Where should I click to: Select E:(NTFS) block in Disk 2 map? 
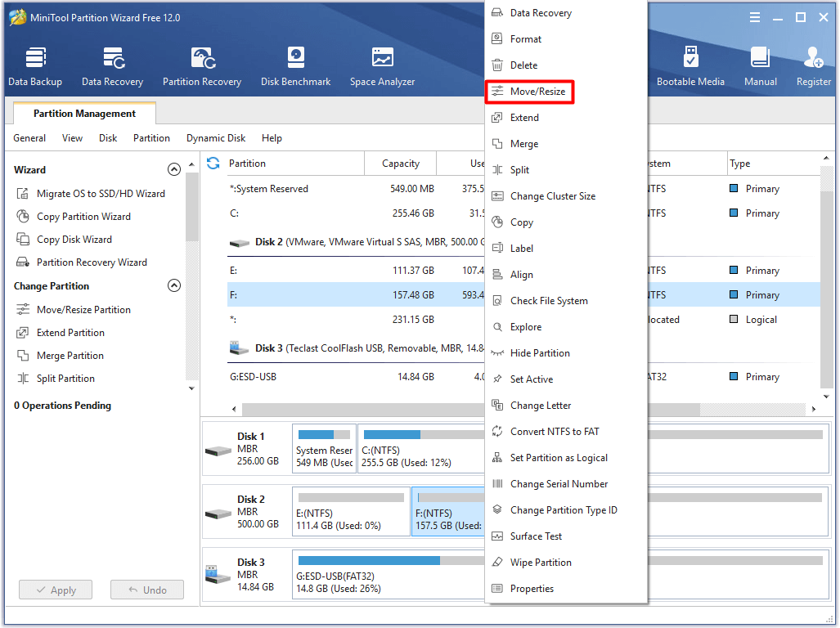[x=352, y=511]
